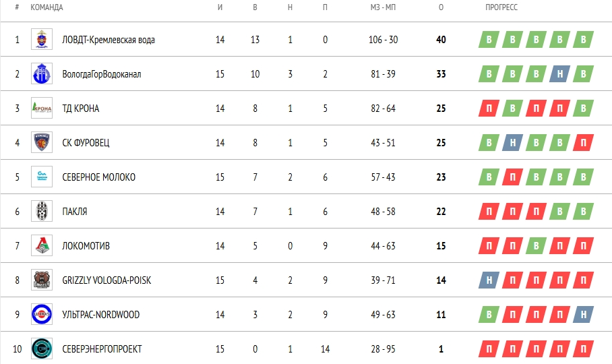Screen dimensions: 612x364
Task: Click the МЗ - МП column header
Action: click(x=383, y=7)
